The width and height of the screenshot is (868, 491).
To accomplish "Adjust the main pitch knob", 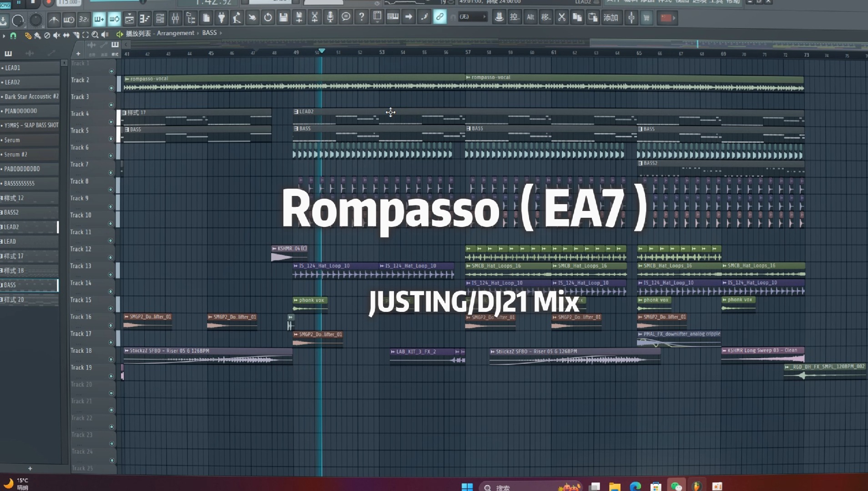I will coord(35,20).
